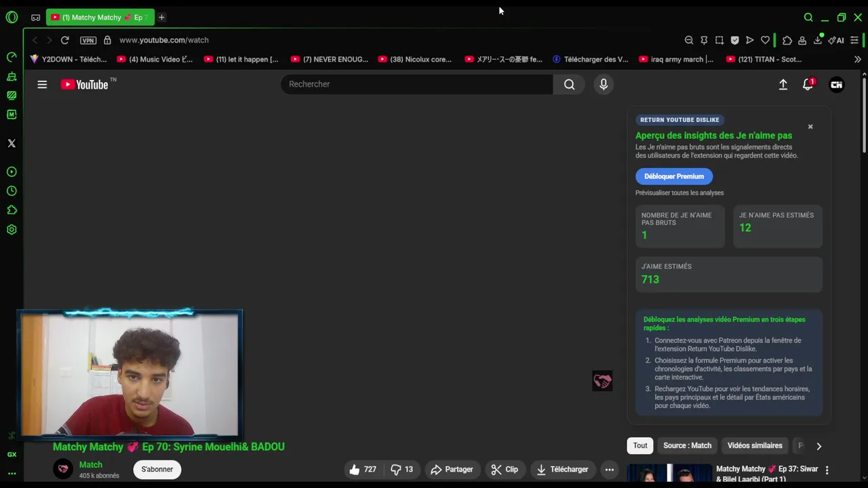
Task: Open YouTube notifications bell
Action: click(x=808, y=84)
